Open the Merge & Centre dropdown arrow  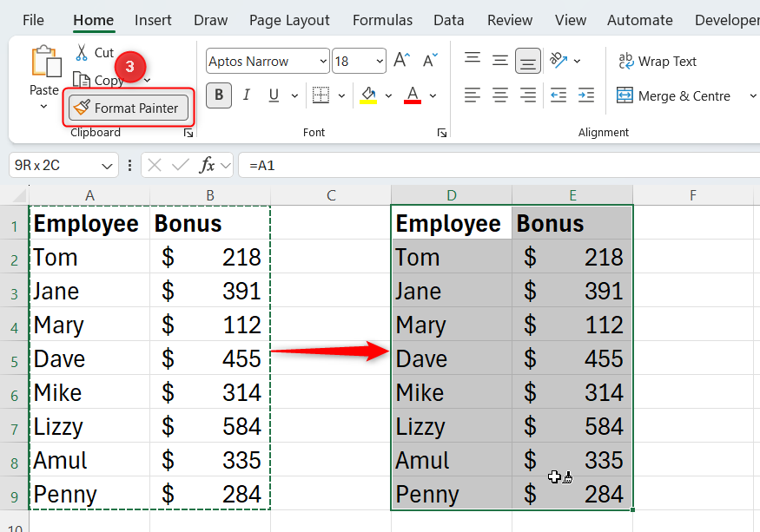pos(753,96)
